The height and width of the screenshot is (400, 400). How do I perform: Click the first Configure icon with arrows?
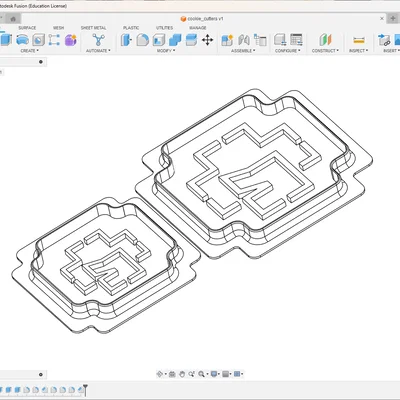click(280, 40)
